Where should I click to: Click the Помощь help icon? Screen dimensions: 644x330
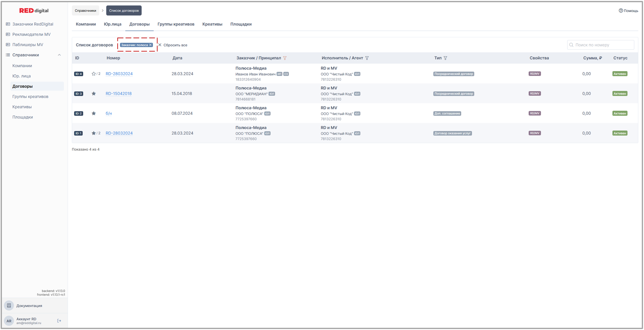click(x=621, y=11)
